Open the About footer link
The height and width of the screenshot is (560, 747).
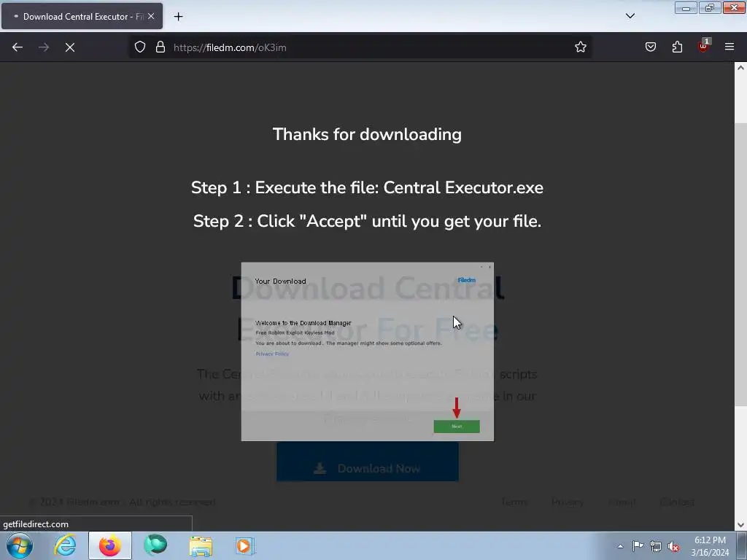click(x=622, y=502)
